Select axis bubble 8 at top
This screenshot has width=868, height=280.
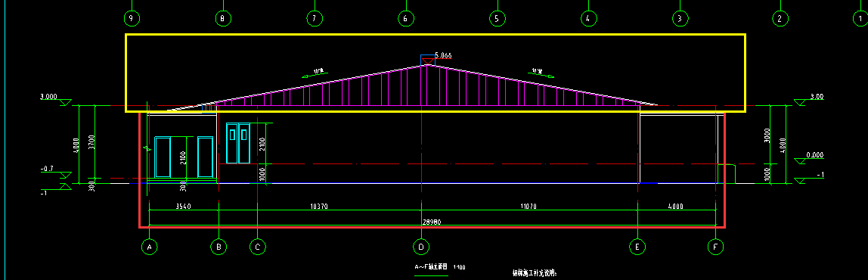click(222, 18)
